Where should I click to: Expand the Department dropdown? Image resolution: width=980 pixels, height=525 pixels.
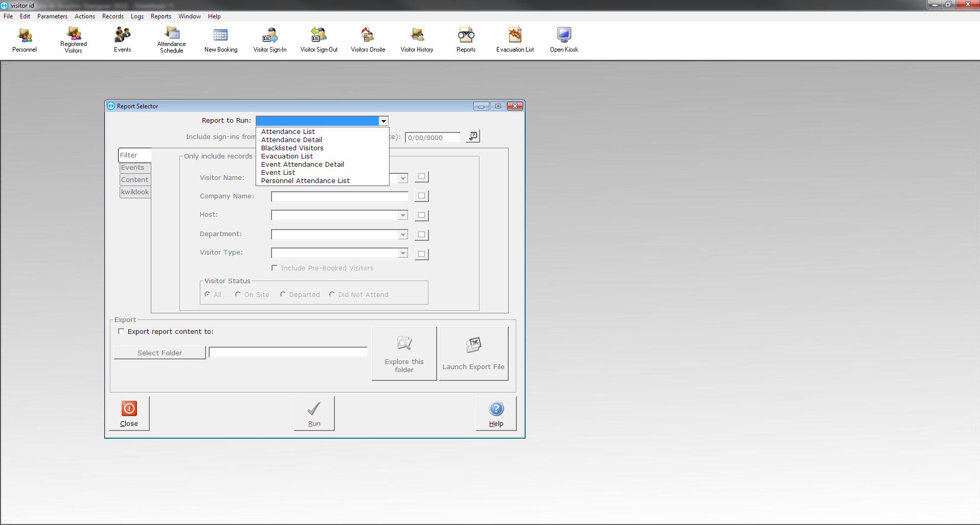tap(403, 235)
